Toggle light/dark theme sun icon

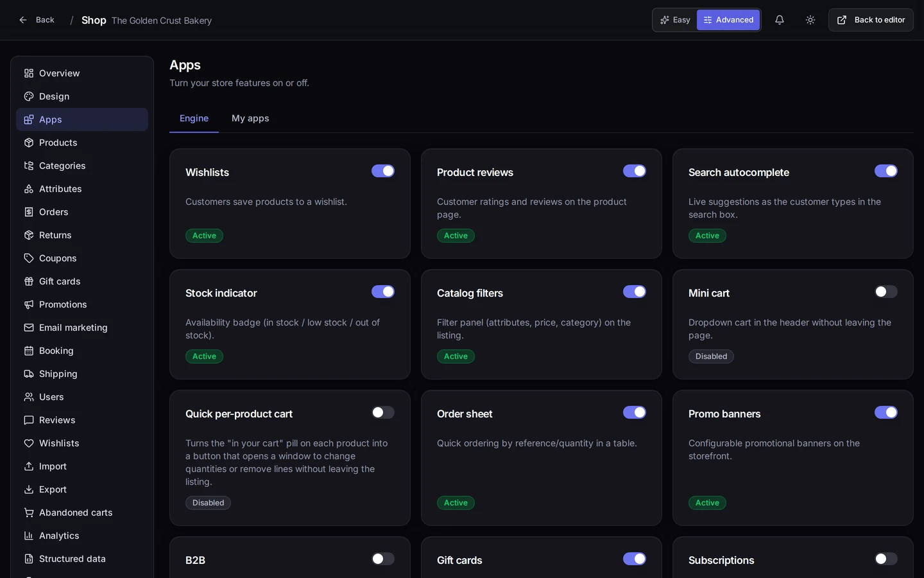point(810,20)
